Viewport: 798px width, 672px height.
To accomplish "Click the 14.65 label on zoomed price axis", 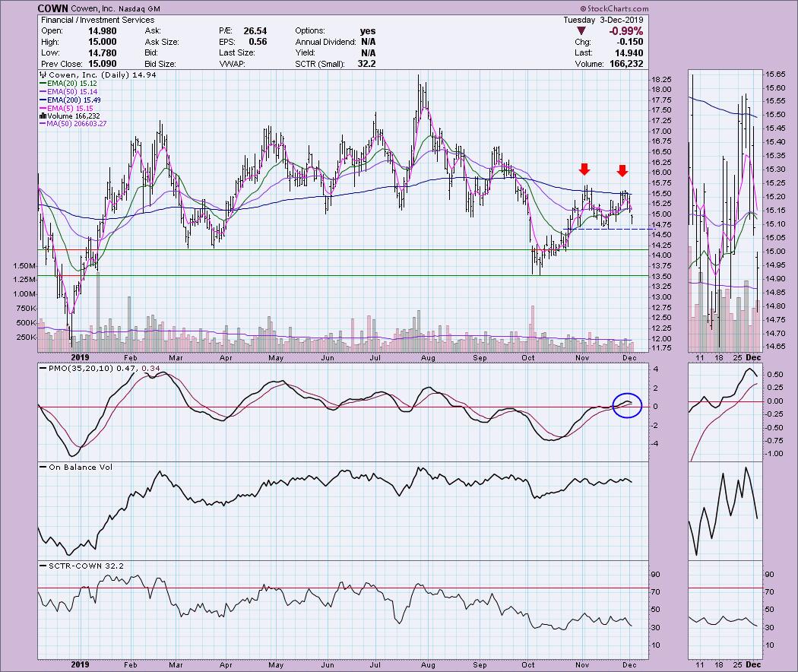I will pyautogui.click(x=775, y=347).
